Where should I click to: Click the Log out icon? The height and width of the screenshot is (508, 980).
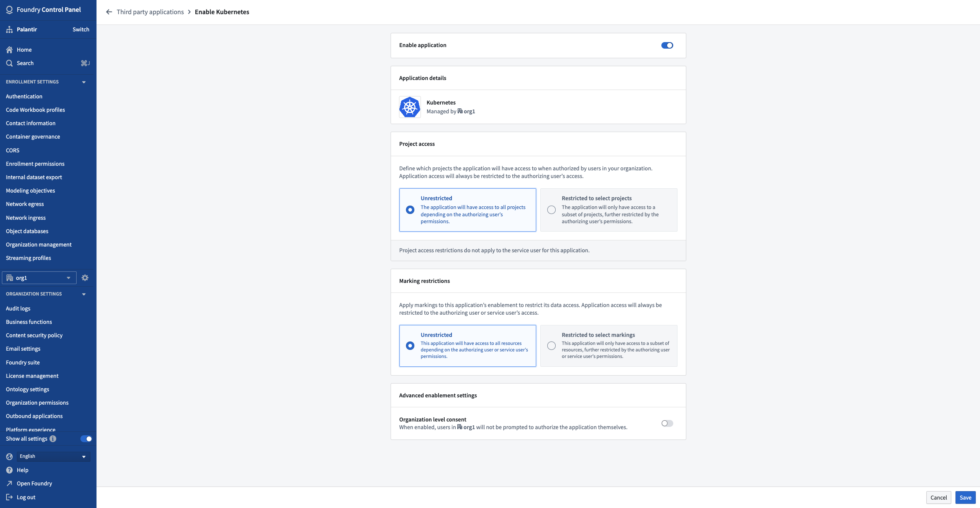click(10, 497)
